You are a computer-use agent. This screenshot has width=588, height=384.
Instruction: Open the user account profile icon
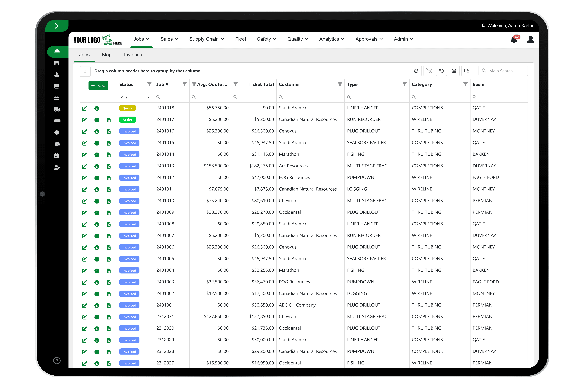pyautogui.click(x=531, y=39)
